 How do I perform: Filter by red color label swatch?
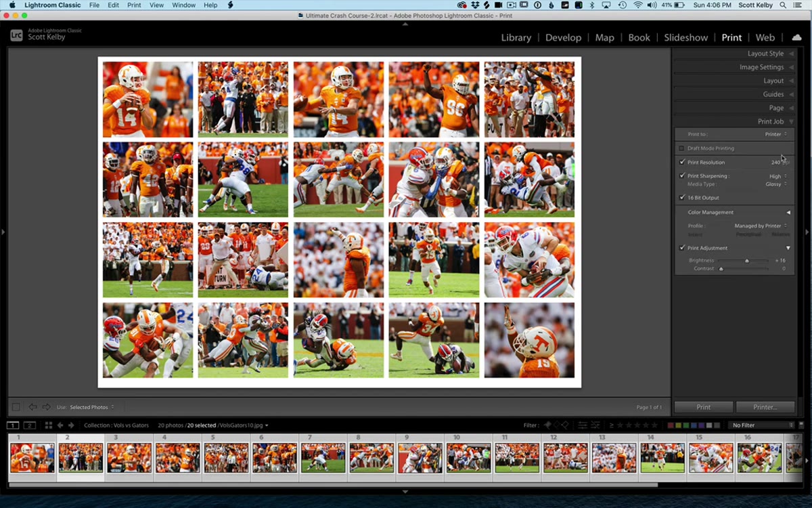tap(671, 425)
